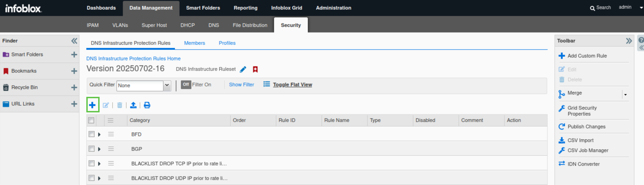
Task: Open the Infoblox Grid menu
Action: click(287, 8)
